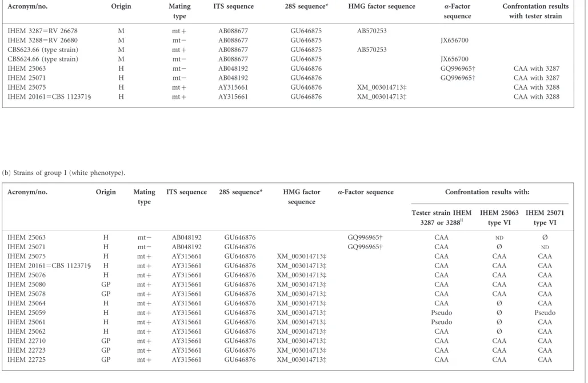Select GQ996965† in table (b)'s IHEM 25063 row

(365, 237)
